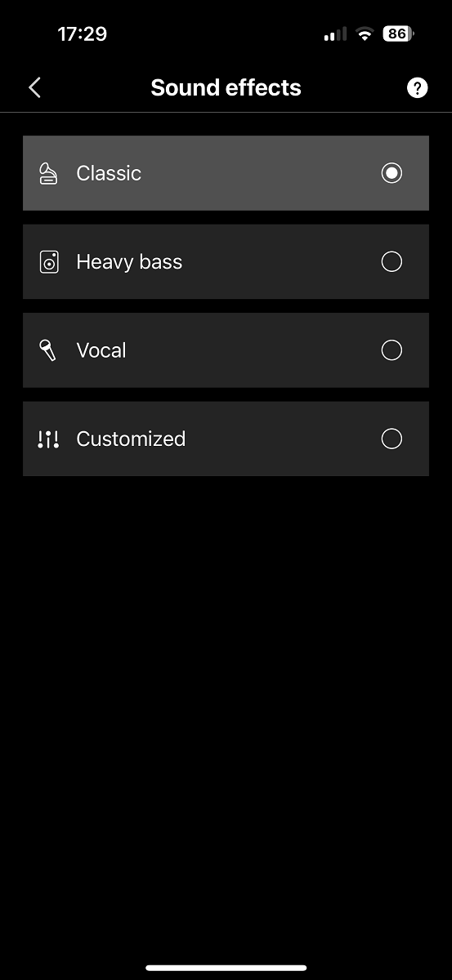Tap the Wi-Fi icon in status bar
452x980 pixels.
[x=364, y=34]
